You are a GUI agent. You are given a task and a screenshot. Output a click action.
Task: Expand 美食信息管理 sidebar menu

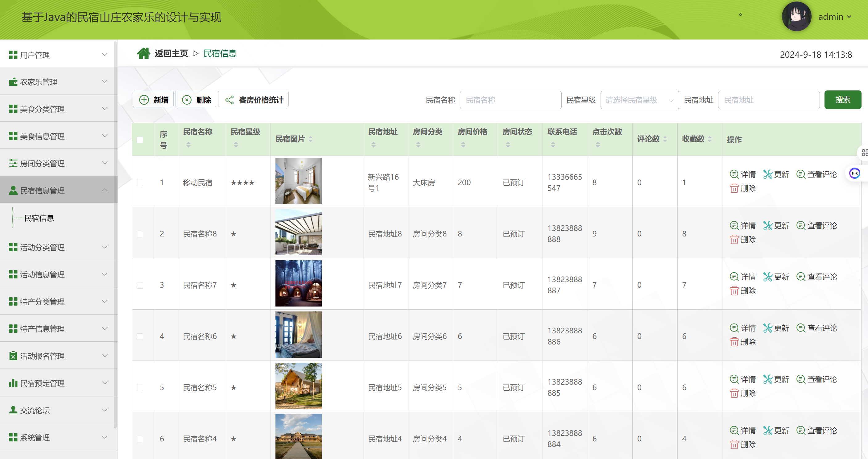coord(58,136)
